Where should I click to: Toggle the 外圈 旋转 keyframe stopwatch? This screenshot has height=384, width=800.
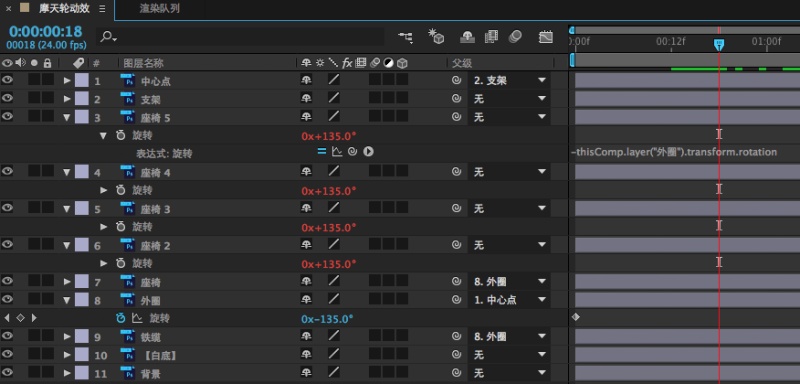point(120,318)
